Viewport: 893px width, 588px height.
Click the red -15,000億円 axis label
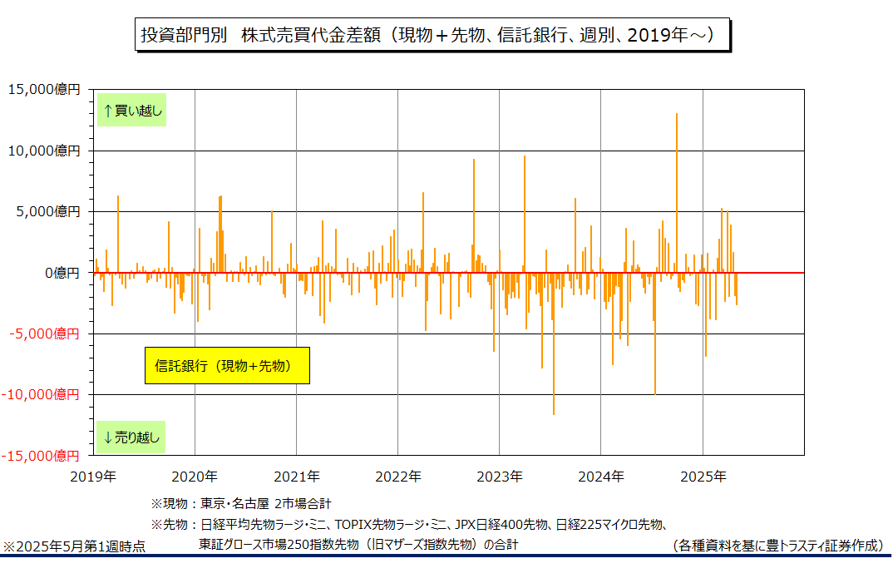click(x=41, y=456)
